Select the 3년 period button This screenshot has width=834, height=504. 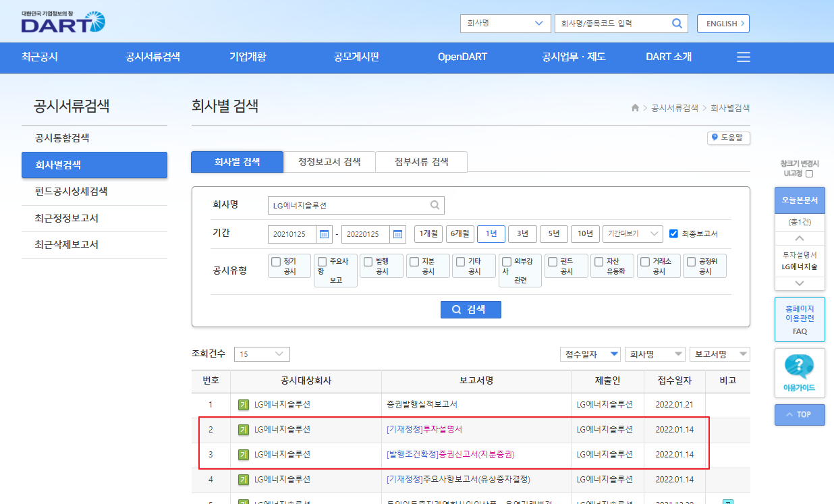coord(522,234)
